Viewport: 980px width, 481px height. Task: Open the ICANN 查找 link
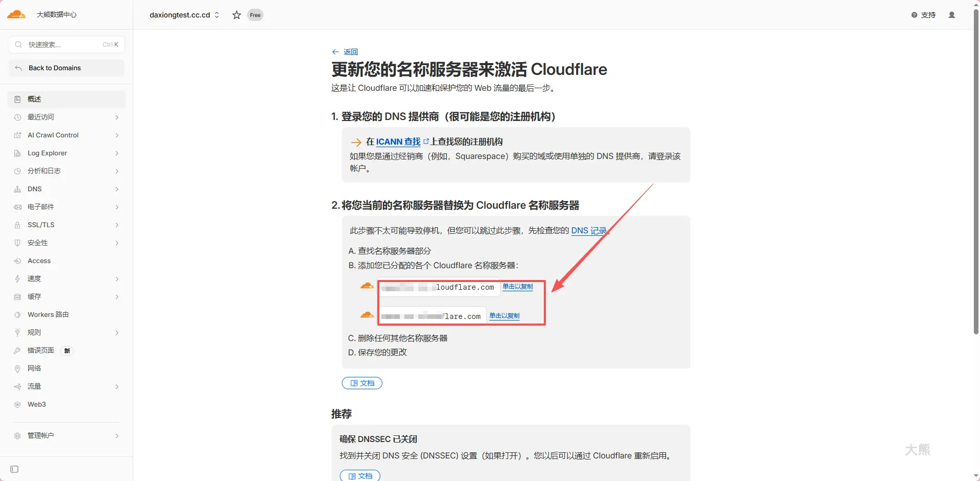pos(398,142)
